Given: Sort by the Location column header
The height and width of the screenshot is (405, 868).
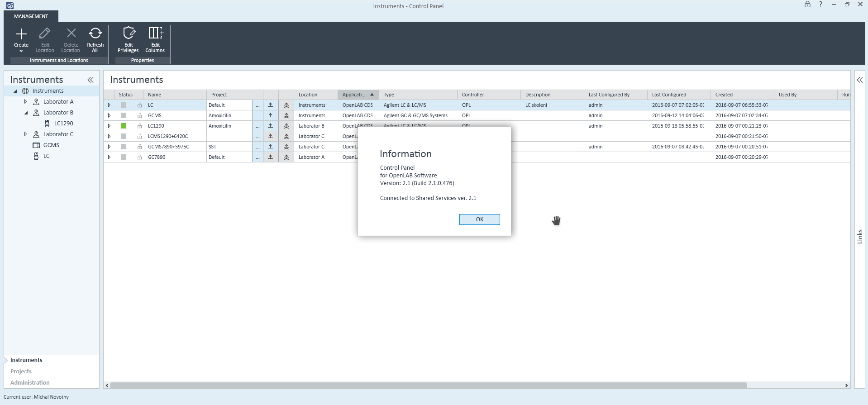Looking at the screenshot, I should 315,95.
